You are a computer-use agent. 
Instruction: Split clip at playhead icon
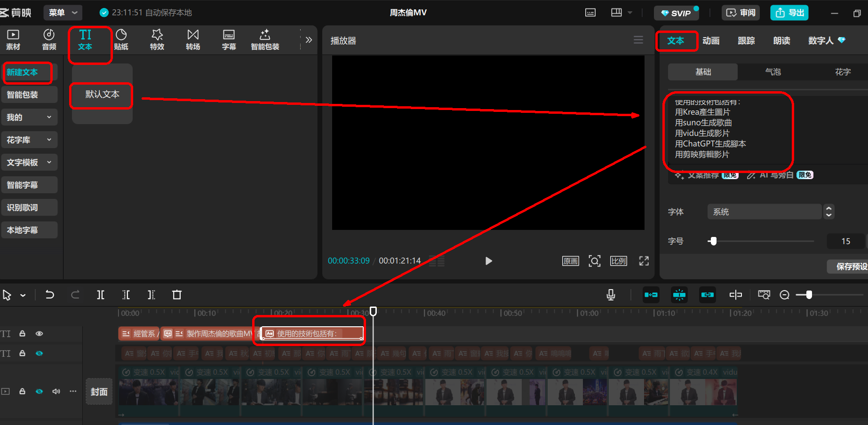101,295
